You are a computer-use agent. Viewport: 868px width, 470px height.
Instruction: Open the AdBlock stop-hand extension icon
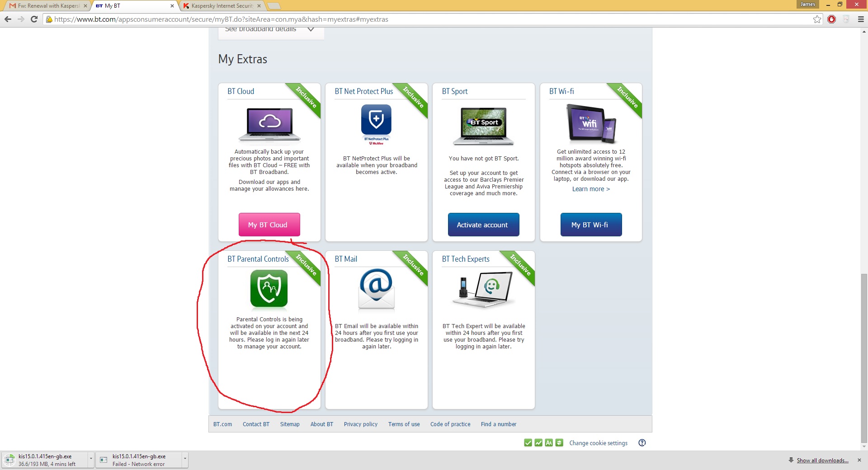coord(831,19)
